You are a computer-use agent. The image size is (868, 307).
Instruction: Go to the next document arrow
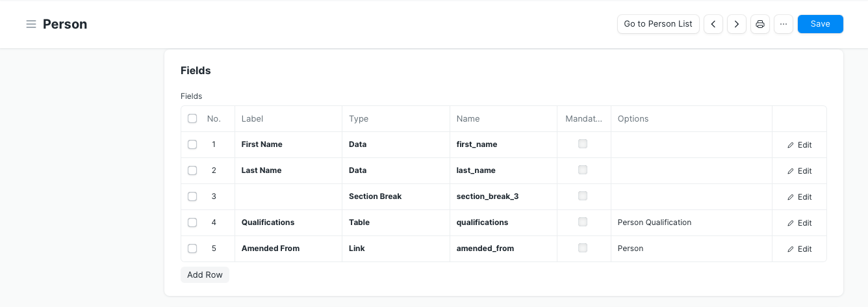pos(736,24)
